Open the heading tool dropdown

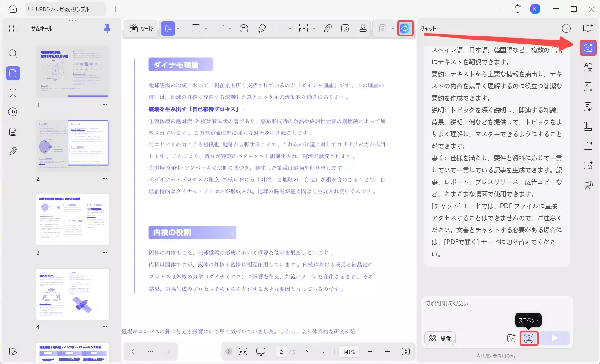[205, 28]
